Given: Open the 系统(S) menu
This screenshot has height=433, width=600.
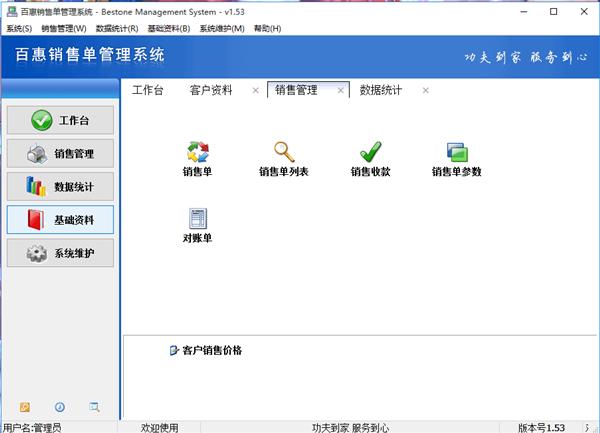Looking at the screenshot, I should pos(19,28).
